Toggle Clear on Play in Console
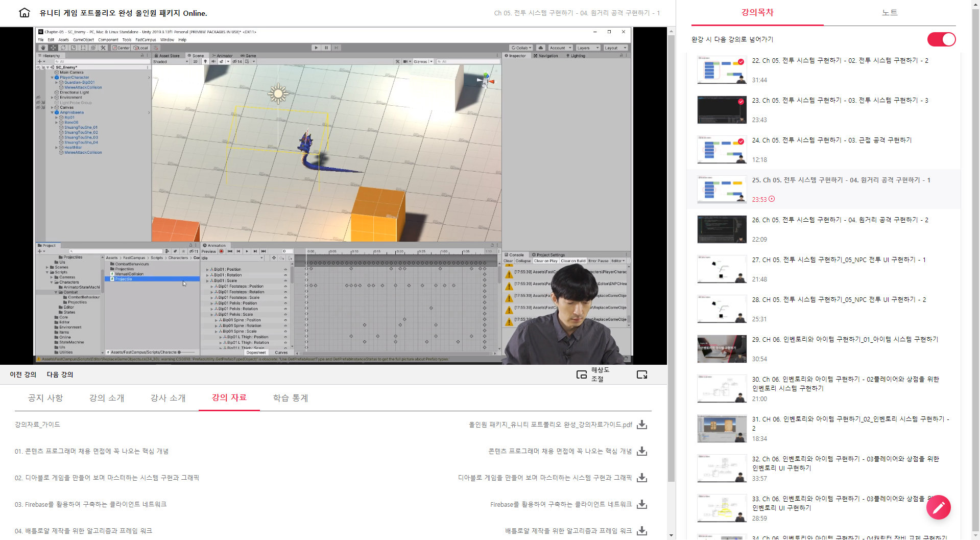This screenshot has height=540, width=980. coord(546,261)
